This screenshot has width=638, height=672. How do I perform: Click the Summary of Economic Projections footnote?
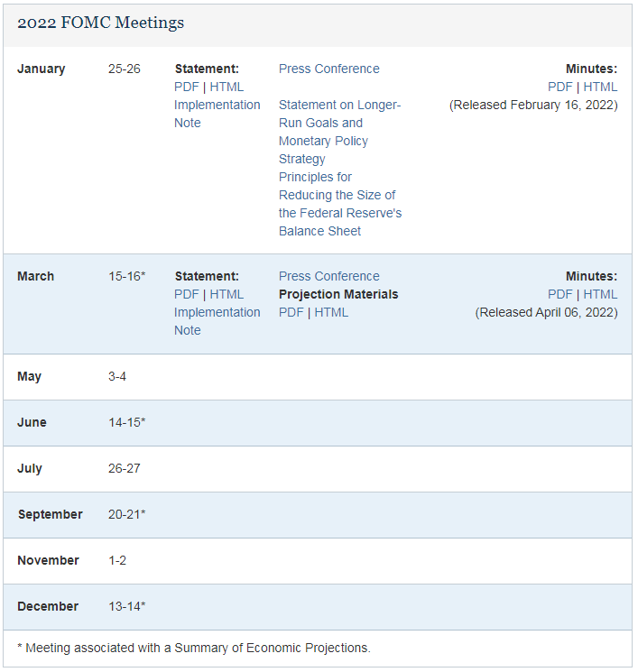pyautogui.click(x=194, y=648)
